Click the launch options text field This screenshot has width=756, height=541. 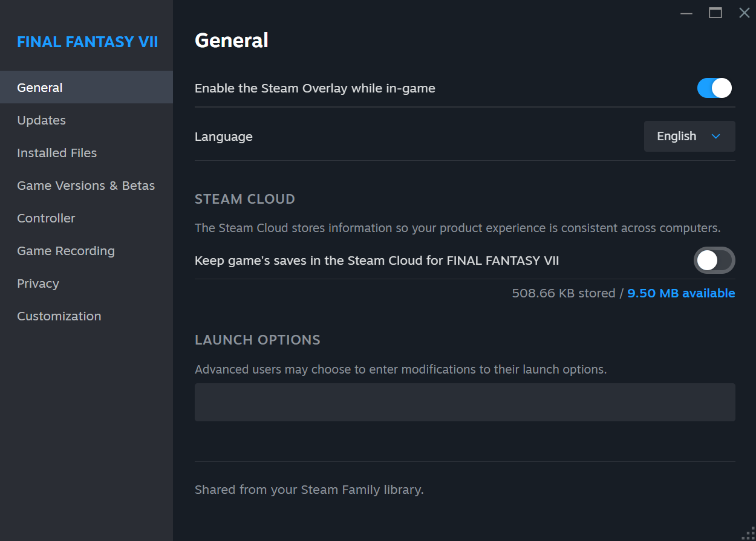click(x=465, y=402)
